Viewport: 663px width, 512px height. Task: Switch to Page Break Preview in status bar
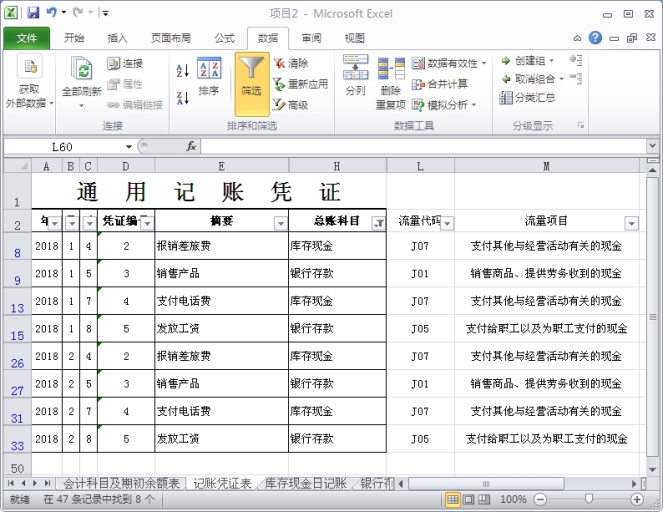485,499
